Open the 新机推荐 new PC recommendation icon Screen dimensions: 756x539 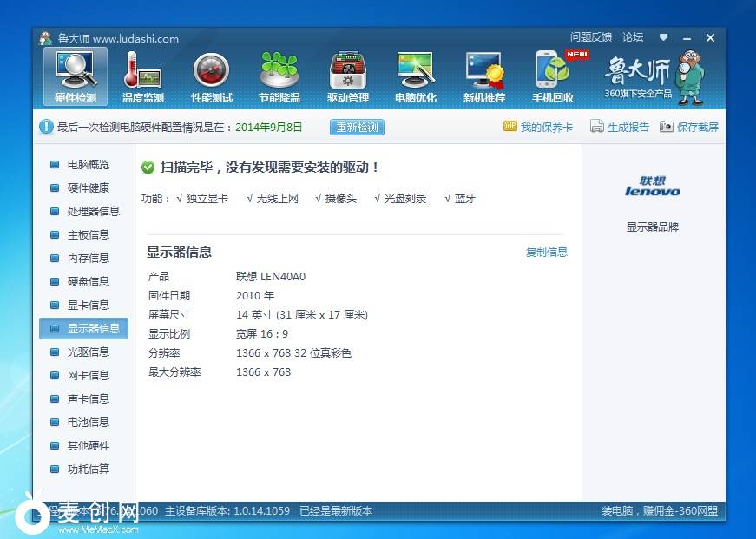[484, 76]
